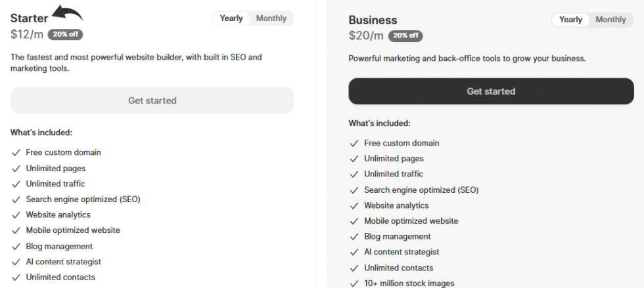The width and height of the screenshot is (644, 288).
Task: Click checkmark beside Starter Unlimited traffic
Action: [x=16, y=184]
